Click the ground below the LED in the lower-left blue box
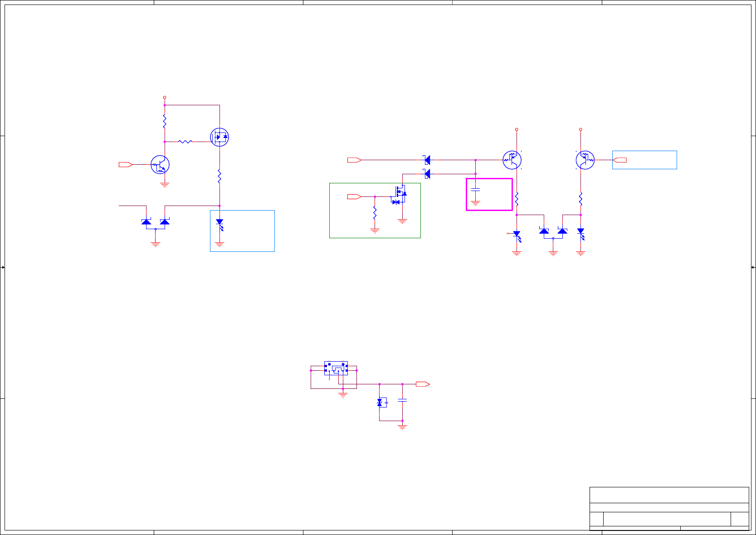756x535 pixels. pos(219,244)
